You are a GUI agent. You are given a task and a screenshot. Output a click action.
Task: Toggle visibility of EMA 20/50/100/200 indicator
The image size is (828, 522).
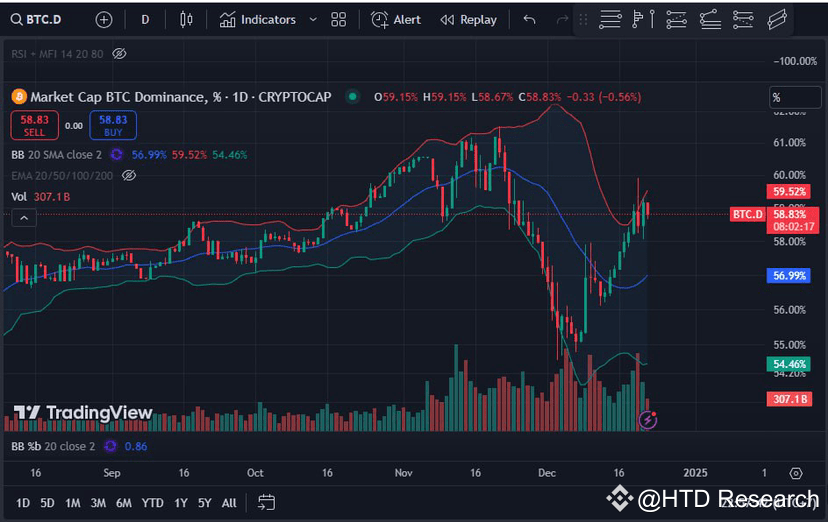pyautogui.click(x=129, y=175)
